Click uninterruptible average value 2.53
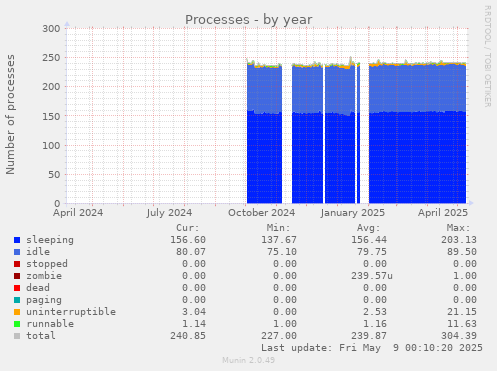Viewport: 497px width, 371px height. pyautogui.click(x=375, y=312)
